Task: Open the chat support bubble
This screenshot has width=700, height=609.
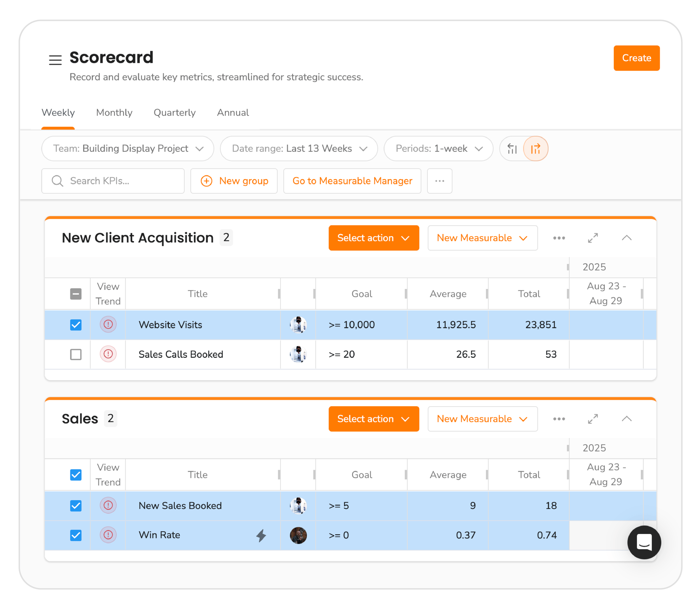Action: tap(644, 543)
